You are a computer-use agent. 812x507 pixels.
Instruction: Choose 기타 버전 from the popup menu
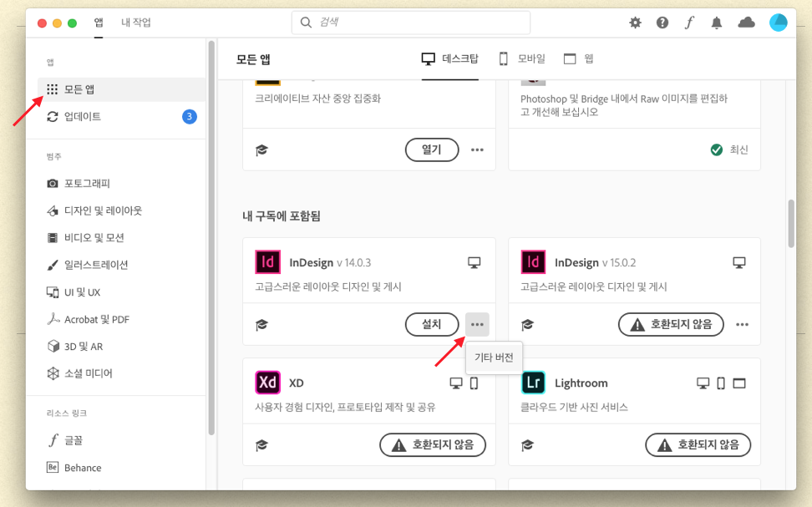pyautogui.click(x=494, y=357)
